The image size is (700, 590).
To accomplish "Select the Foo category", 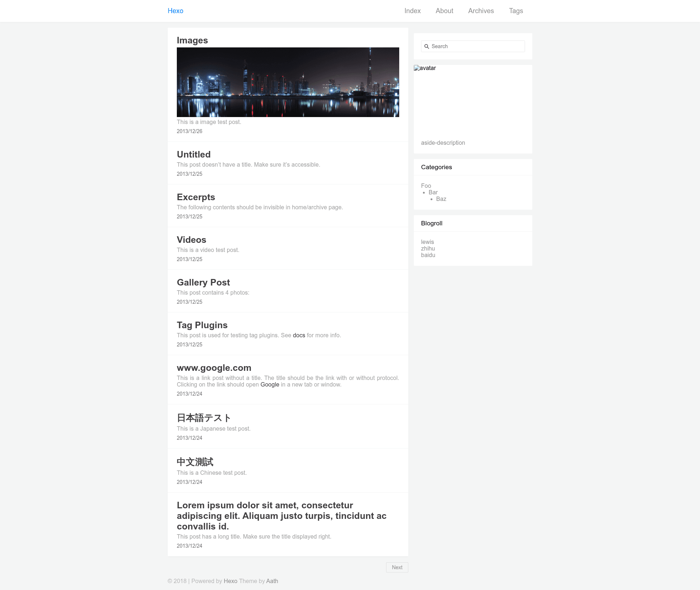I will coord(426,186).
